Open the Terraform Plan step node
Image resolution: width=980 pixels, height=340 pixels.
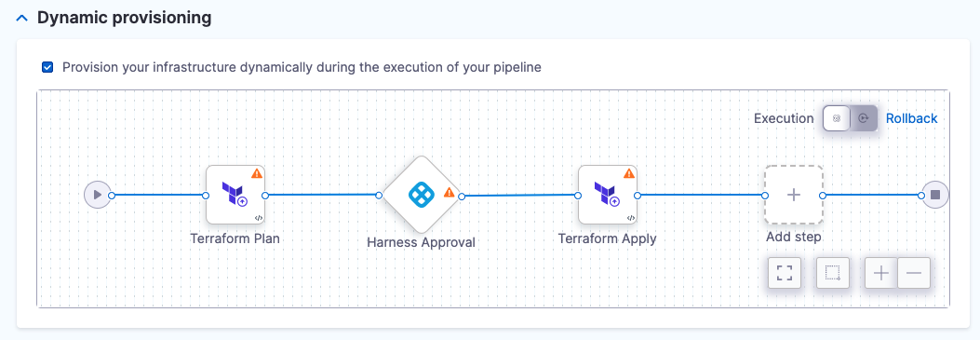click(x=235, y=195)
